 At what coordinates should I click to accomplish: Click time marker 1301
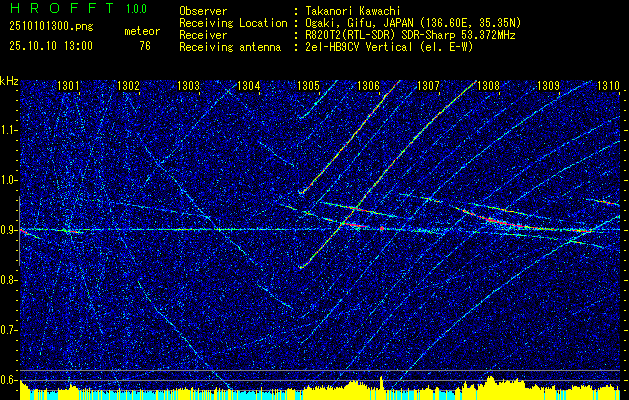(x=69, y=85)
